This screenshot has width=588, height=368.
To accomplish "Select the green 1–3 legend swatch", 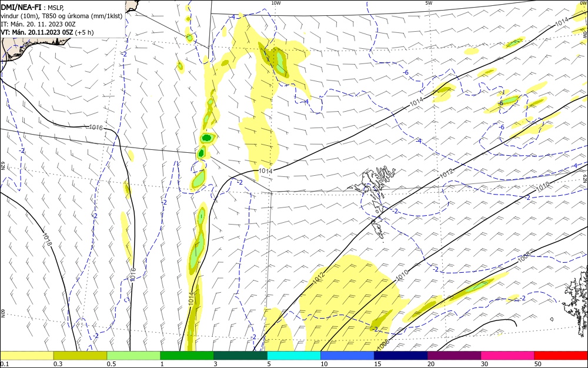I will click(x=187, y=356).
